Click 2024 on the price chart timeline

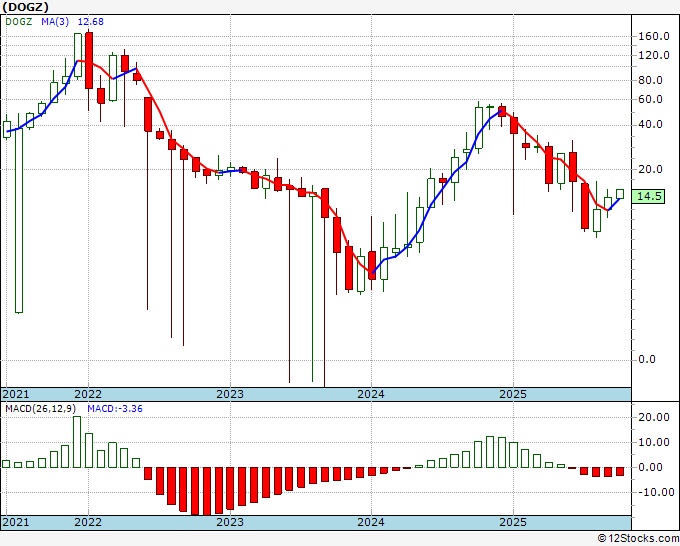pyautogui.click(x=371, y=394)
